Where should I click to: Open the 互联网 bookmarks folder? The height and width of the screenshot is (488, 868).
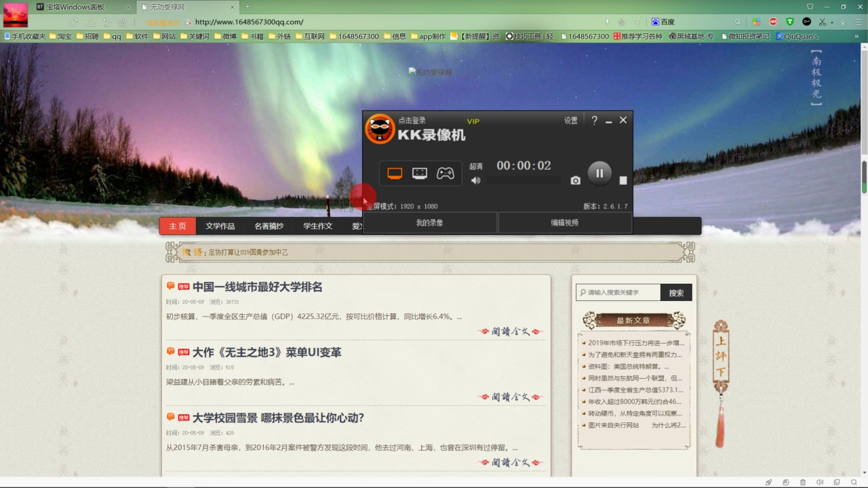[309, 36]
